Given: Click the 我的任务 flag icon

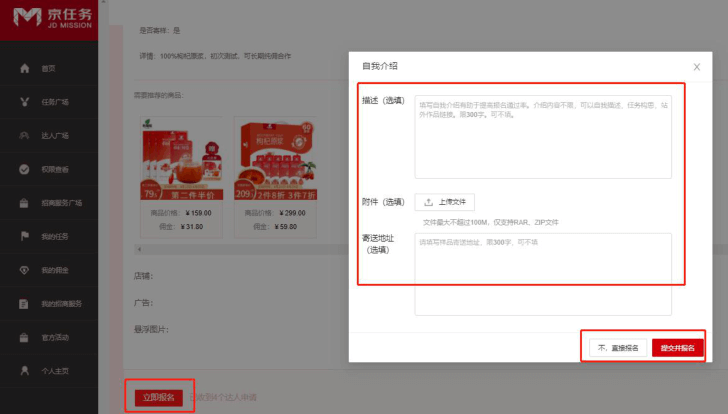Looking at the screenshot, I should pos(25,236).
